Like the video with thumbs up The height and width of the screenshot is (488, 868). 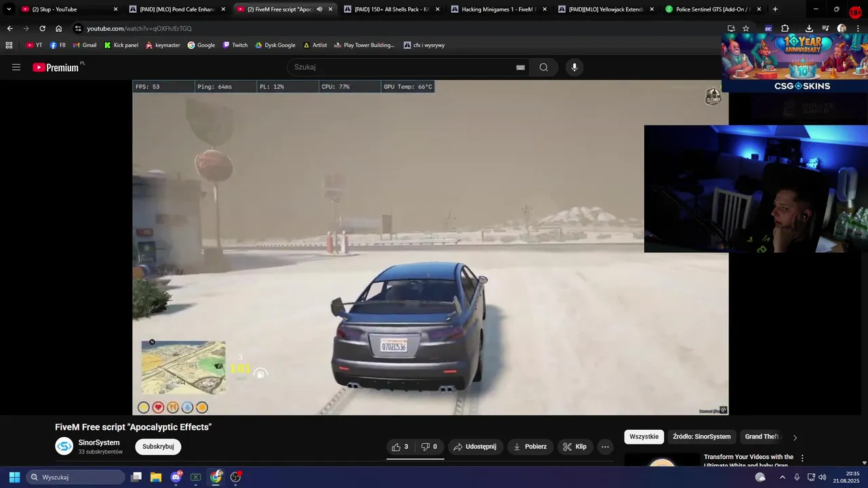point(400,447)
